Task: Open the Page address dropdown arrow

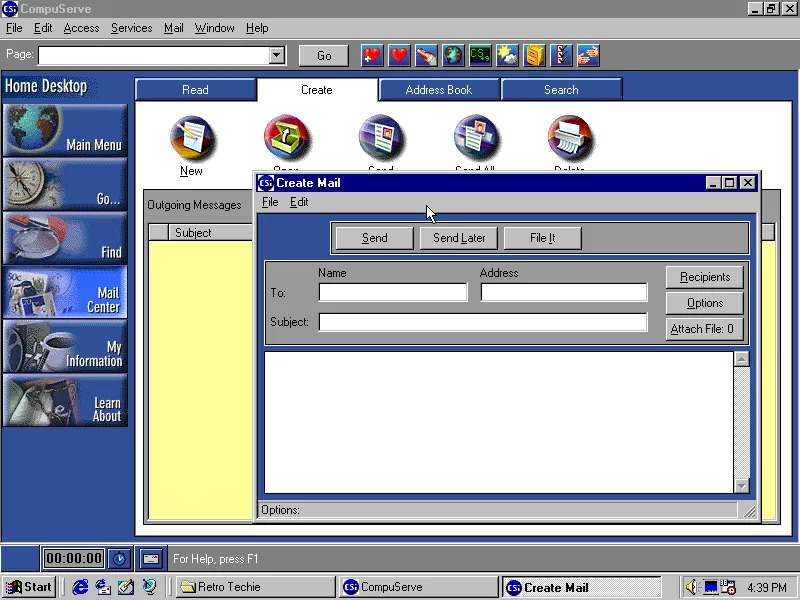Action: click(277, 55)
